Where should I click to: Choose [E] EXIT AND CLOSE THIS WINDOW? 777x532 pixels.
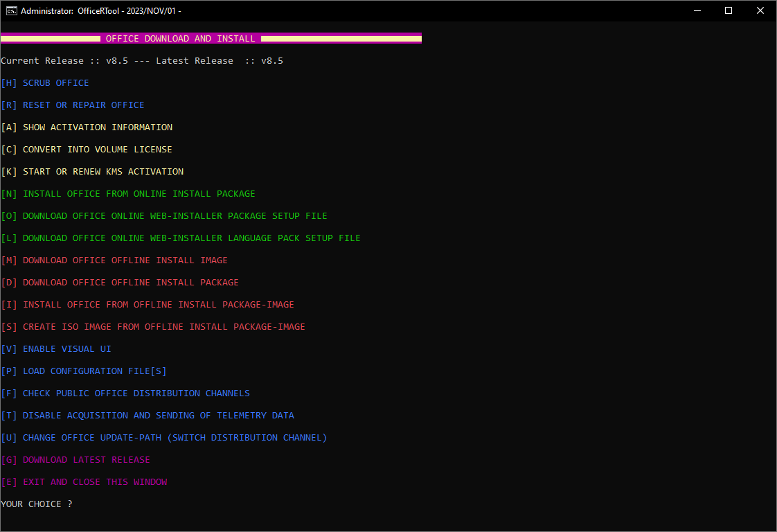point(84,482)
